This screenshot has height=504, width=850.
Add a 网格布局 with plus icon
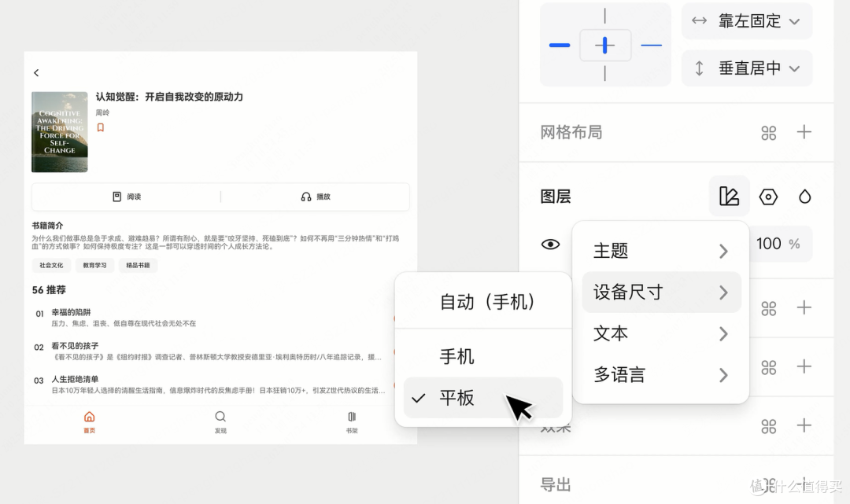(804, 132)
